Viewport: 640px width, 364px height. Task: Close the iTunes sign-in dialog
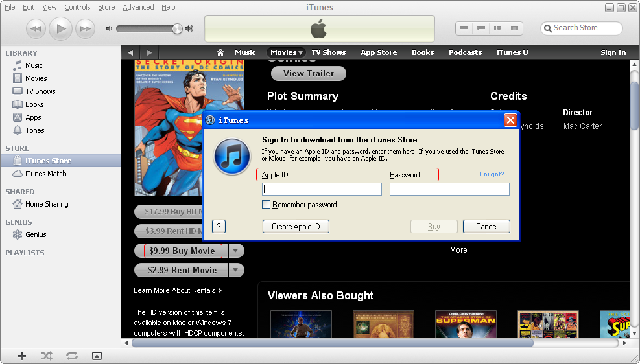[x=510, y=120]
